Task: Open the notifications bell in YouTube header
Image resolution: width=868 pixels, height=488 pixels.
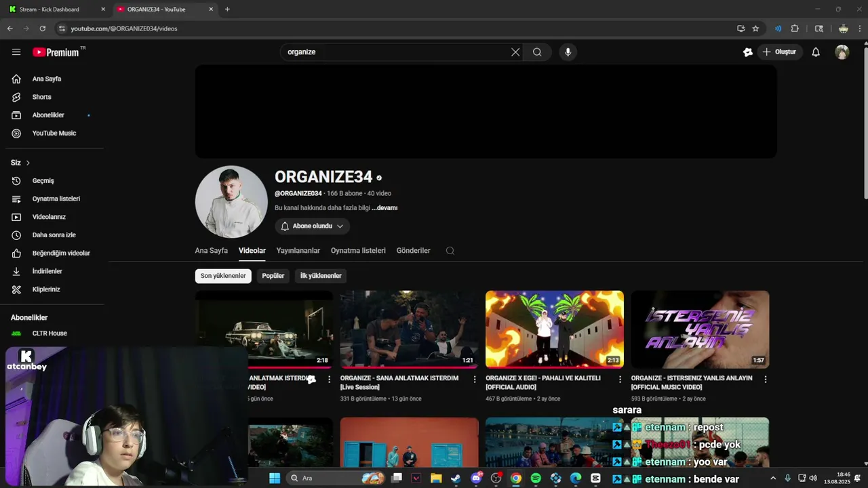Action: 816,52
